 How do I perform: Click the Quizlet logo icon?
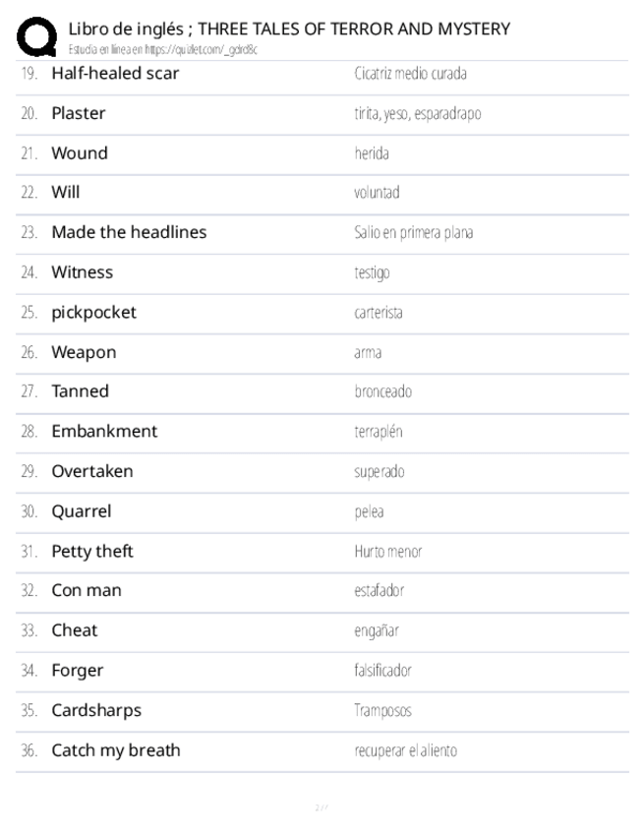coord(37,37)
